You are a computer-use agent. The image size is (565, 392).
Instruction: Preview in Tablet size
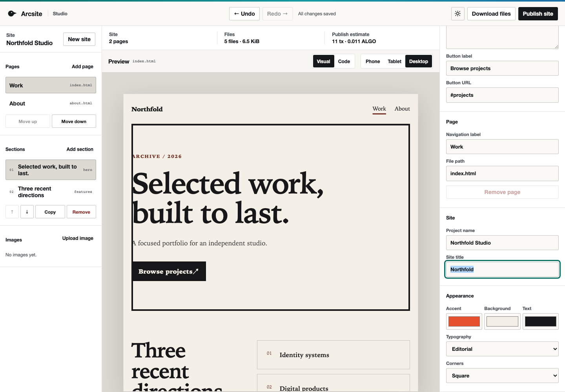(394, 61)
